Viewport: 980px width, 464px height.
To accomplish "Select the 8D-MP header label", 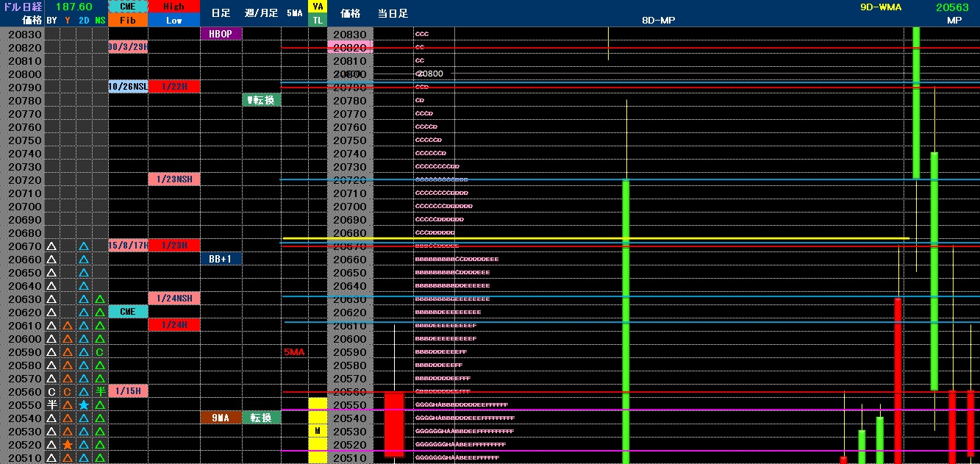I will click(658, 20).
